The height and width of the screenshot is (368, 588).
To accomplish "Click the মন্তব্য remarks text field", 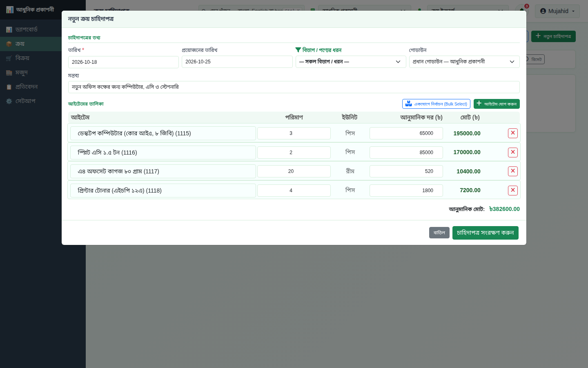I will coord(294,87).
